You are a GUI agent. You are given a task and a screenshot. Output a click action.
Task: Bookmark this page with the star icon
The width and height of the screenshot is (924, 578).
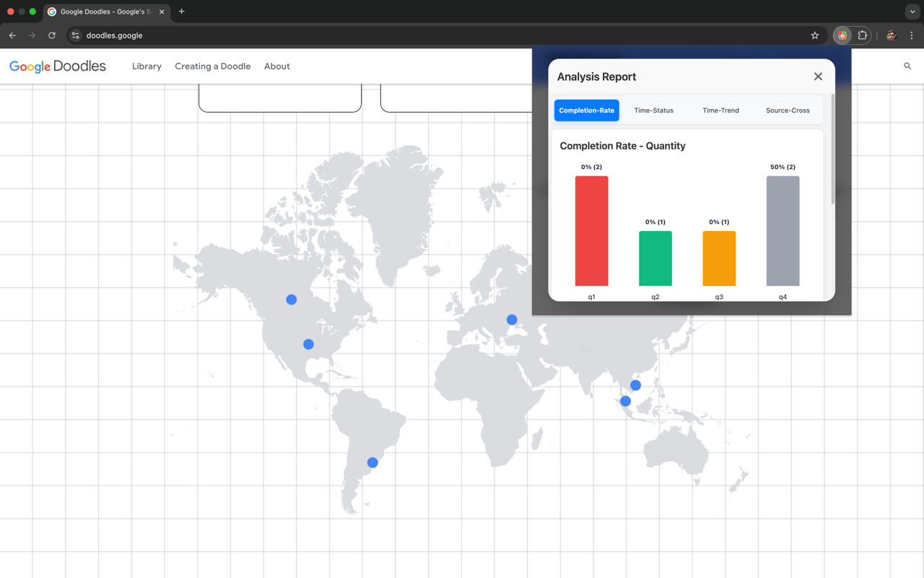pyautogui.click(x=815, y=35)
